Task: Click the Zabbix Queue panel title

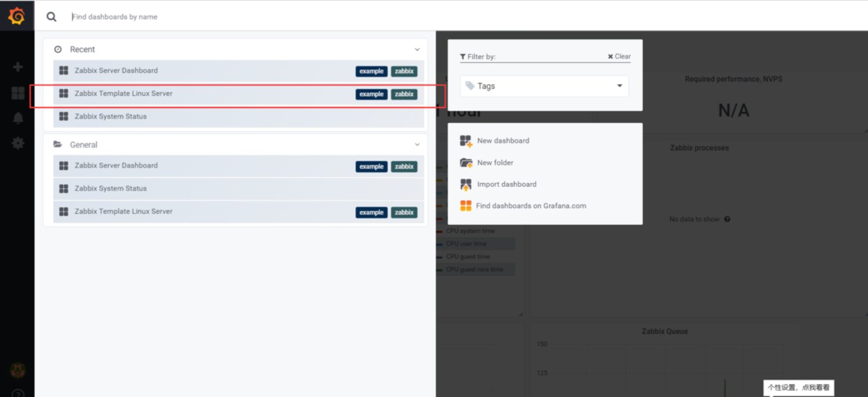Action: (x=665, y=331)
